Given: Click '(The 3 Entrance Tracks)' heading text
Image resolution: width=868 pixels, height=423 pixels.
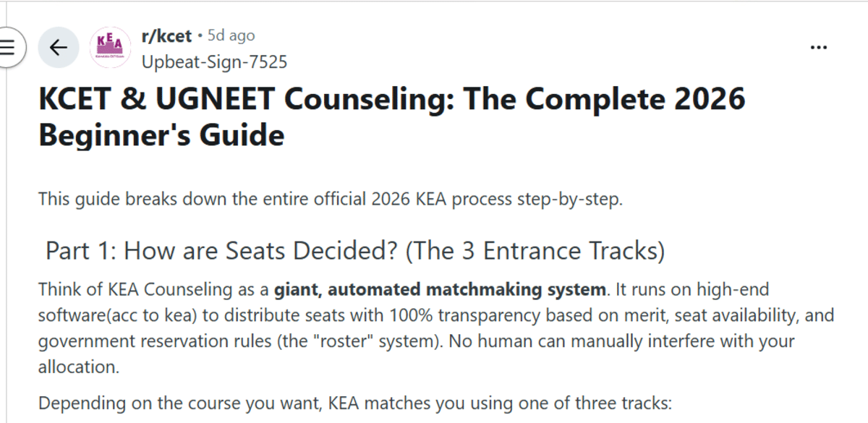Looking at the screenshot, I should [x=535, y=251].
